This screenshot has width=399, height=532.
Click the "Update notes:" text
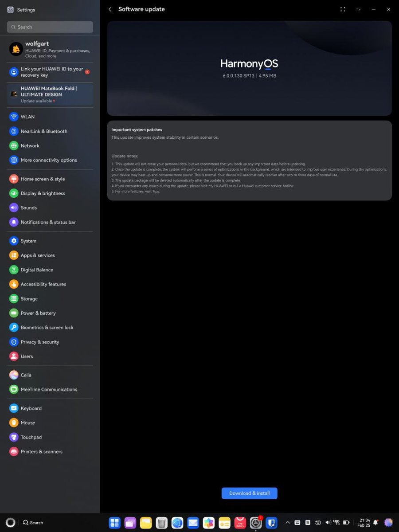pos(125,156)
